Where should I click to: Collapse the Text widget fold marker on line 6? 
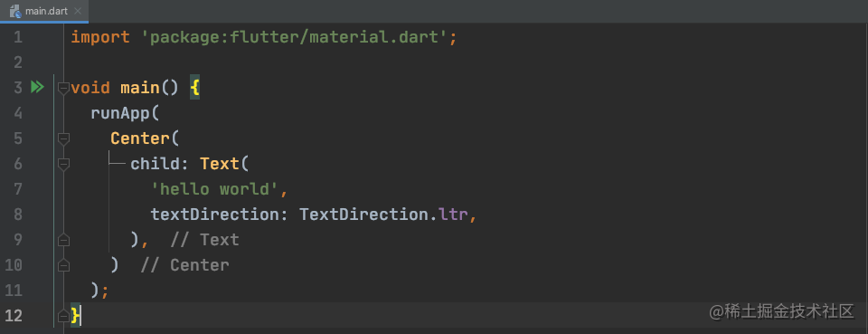pyautogui.click(x=63, y=164)
